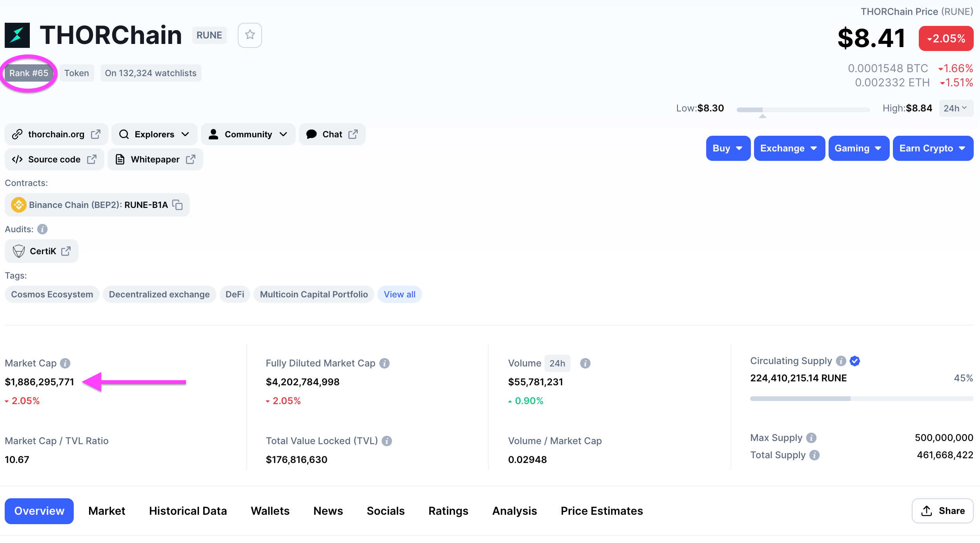
Task: Switch to the Wallets tab
Action: click(270, 511)
